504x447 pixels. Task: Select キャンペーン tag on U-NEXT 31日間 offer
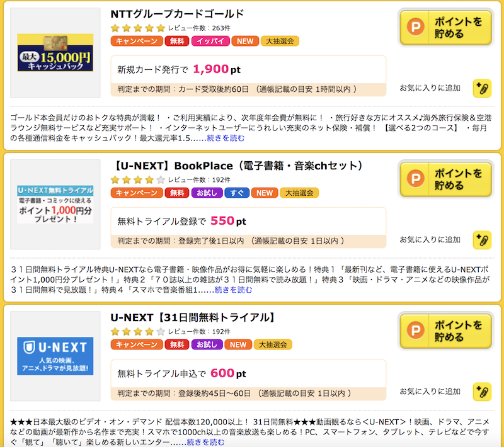[137, 344]
